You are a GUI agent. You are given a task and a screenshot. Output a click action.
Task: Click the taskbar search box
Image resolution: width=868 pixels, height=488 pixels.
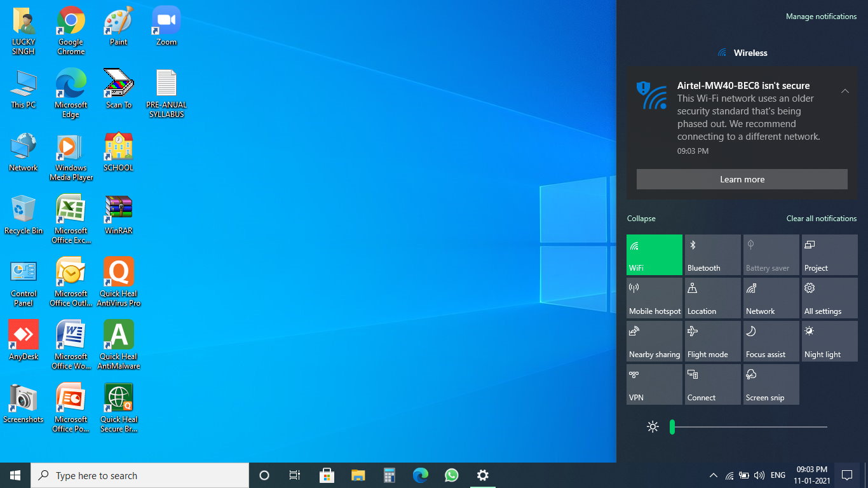tap(140, 475)
